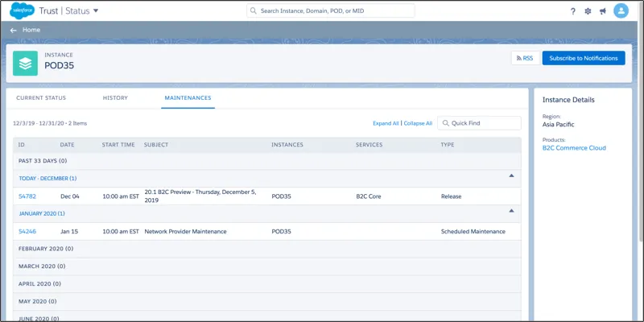Click the magnifier in the top search box
This screenshot has height=322, width=644.
point(254,10)
